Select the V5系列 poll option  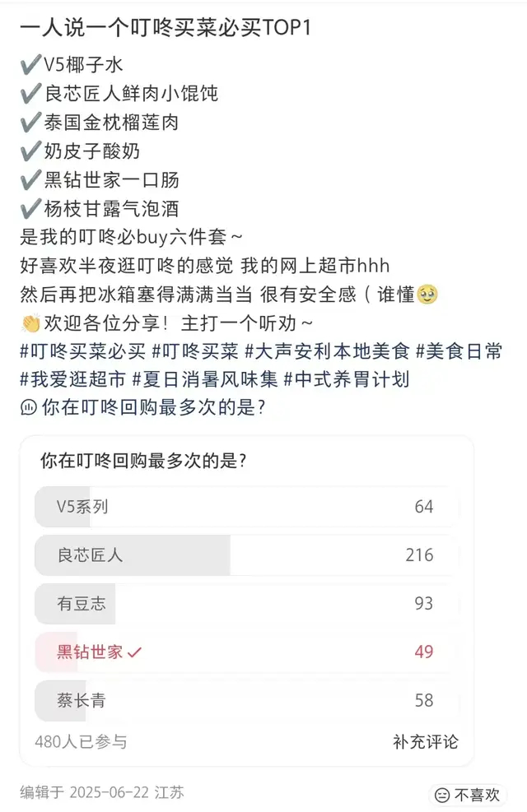[245, 507]
